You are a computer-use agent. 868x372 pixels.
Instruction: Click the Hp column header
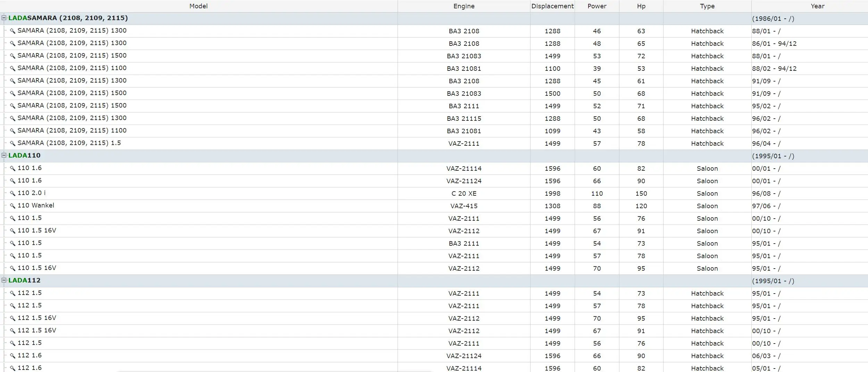[641, 6]
